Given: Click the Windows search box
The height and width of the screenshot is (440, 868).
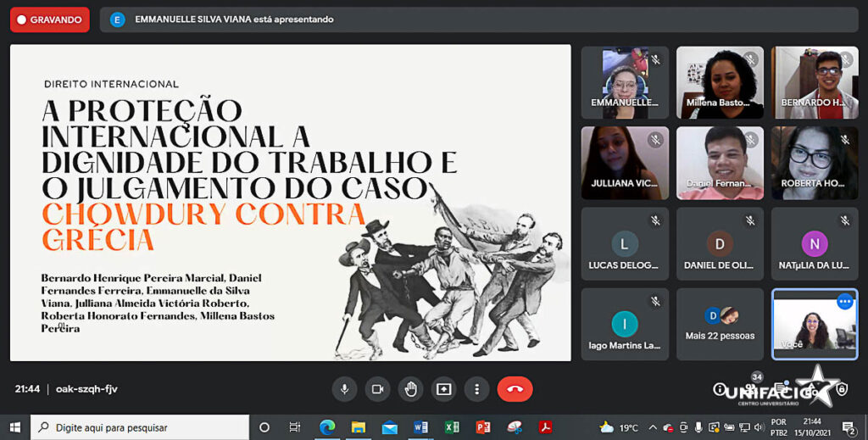Looking at the screenshot, I should point(140,427).
